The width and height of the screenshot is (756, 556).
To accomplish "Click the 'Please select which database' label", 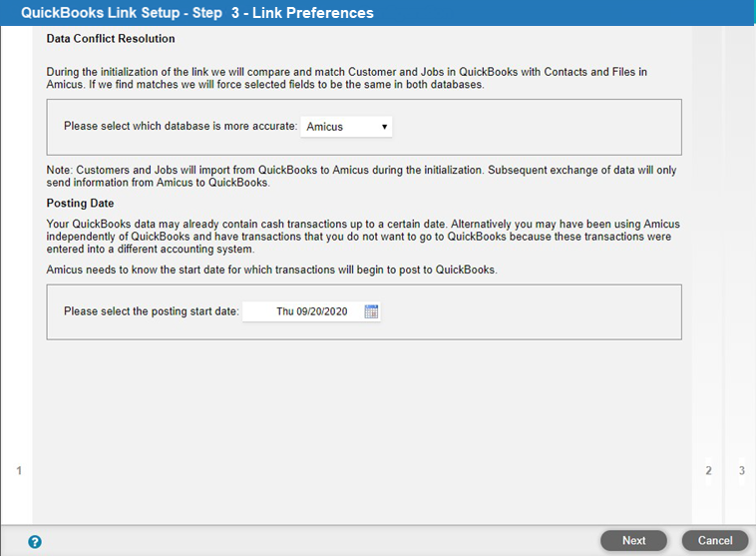I will coord(181,126).
